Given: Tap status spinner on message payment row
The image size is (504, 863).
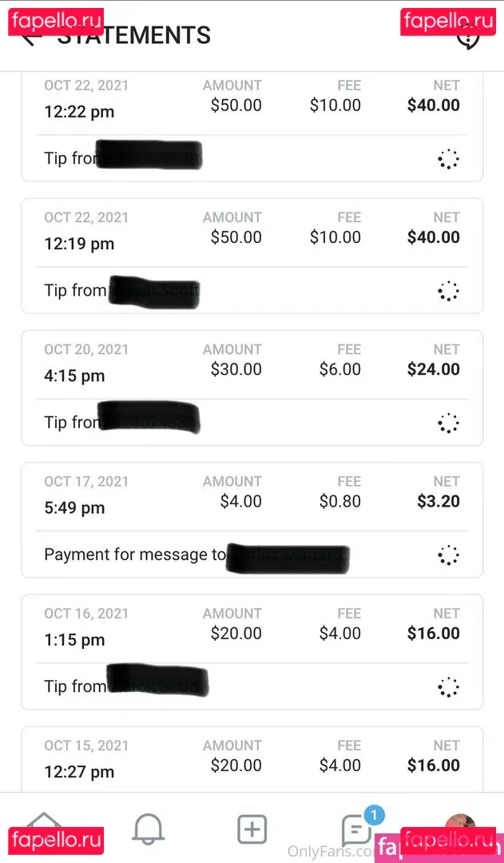Looking at the screenshot, I should (x=449, y=555).
